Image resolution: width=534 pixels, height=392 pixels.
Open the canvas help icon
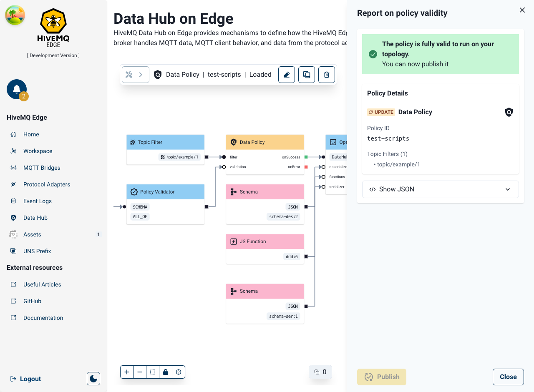coord(179,372)
